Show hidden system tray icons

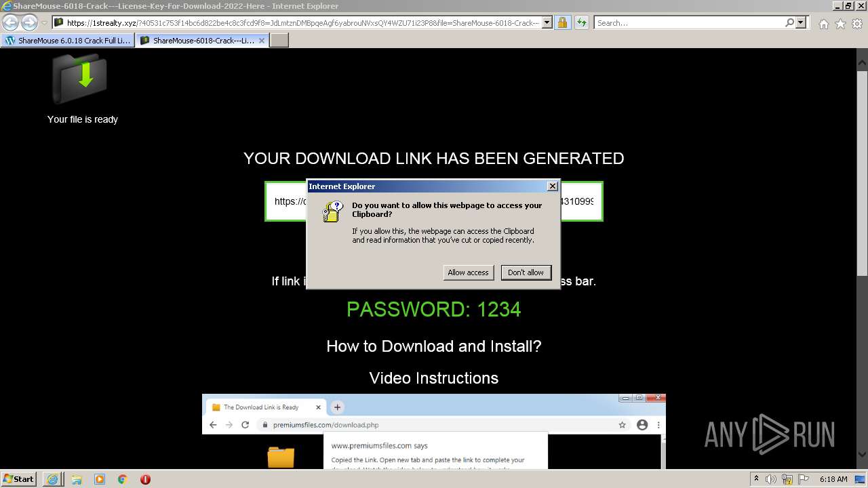pyautogui.click(x=756, y=479)
